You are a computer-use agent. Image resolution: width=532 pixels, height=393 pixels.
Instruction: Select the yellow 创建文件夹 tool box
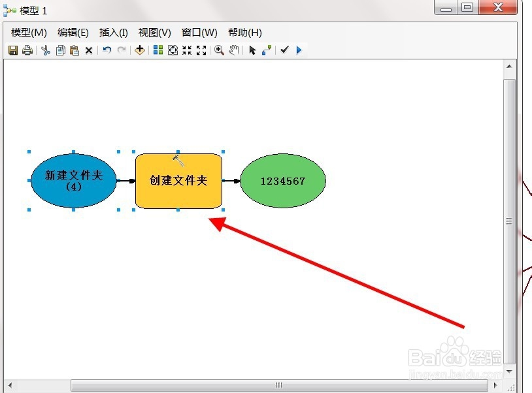pyautogui.click(x=179, y=181)
